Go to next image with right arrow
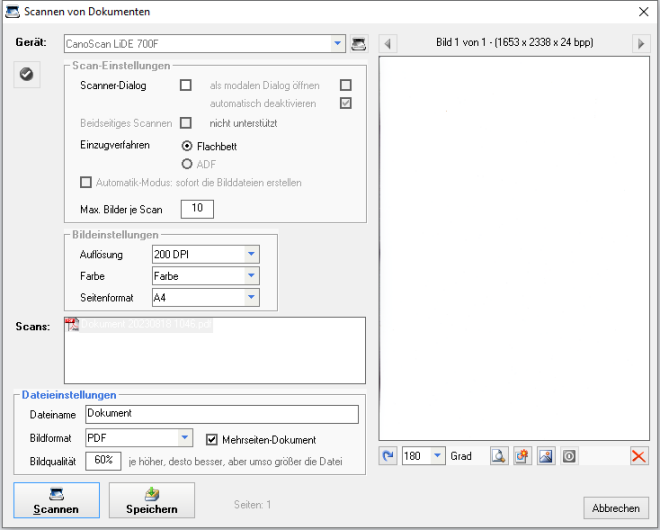Viewport: 660px width, 530px height. pyautogui.click(x=641, y=44)
